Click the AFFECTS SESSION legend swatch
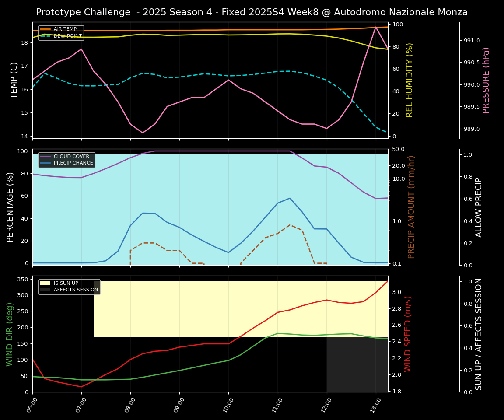The image size is (504, 420). tap(45, 290)
